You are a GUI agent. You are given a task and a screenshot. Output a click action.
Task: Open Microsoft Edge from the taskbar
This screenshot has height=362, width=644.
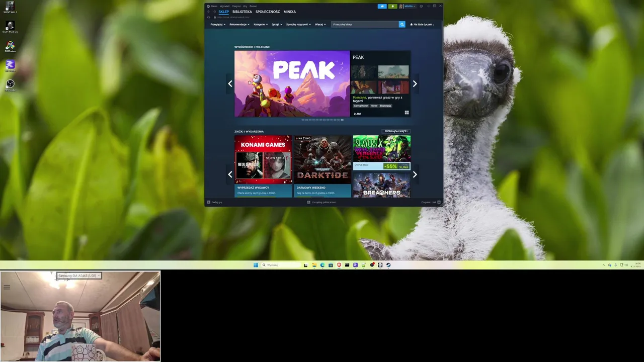(x=323, y=265)
